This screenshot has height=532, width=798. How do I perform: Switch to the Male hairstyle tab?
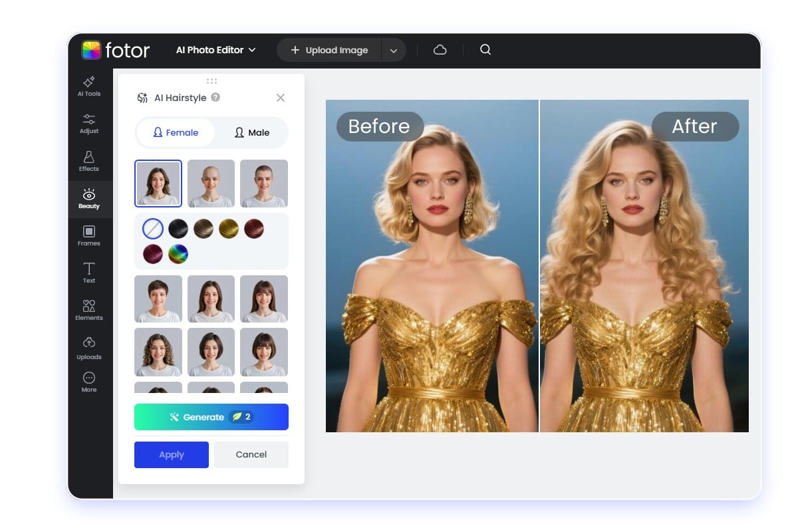(251, 132)
